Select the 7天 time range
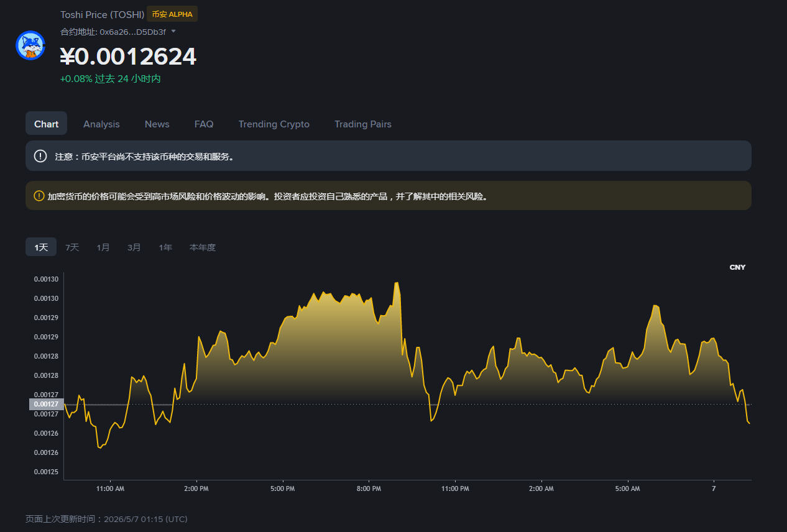This screenshot has width=787, height=532. [72, 247]
